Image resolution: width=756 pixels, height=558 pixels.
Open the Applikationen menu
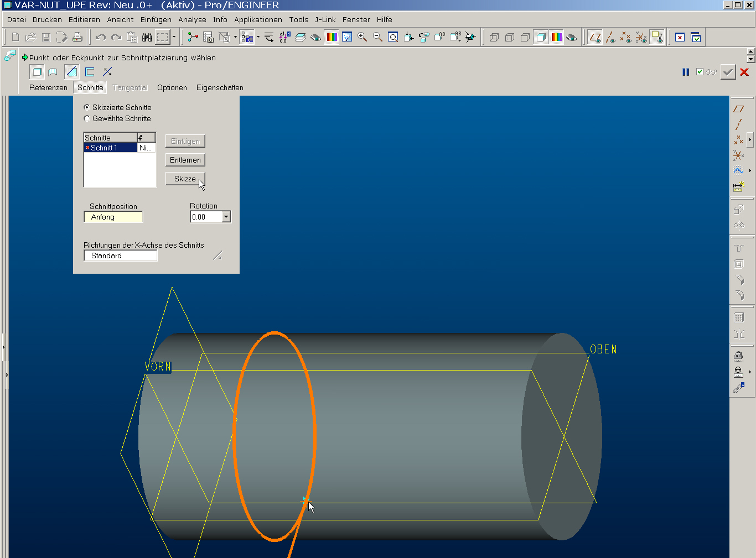[258, 19]
